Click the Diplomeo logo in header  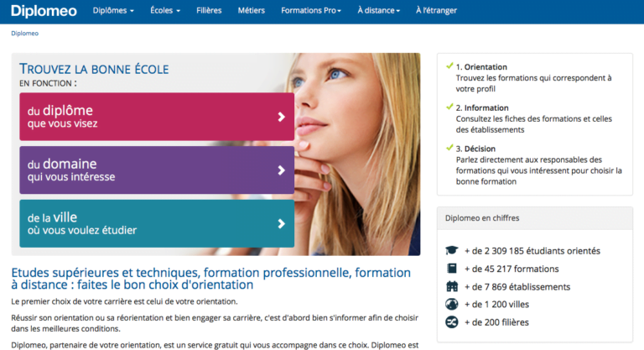point(44,11)
